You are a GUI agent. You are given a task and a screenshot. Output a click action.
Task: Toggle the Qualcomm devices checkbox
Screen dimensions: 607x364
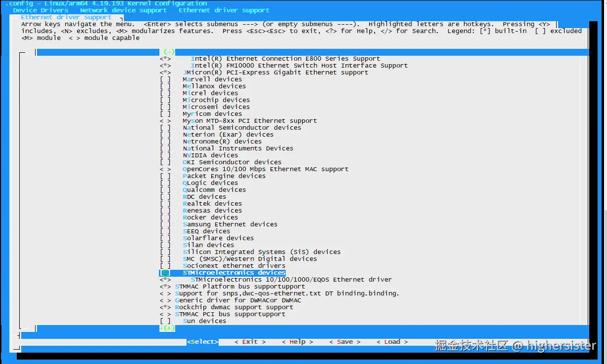[165, 189]
